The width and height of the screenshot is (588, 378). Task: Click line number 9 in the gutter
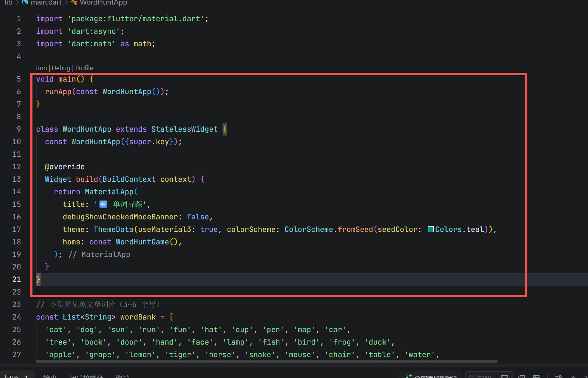coord(19,129)
